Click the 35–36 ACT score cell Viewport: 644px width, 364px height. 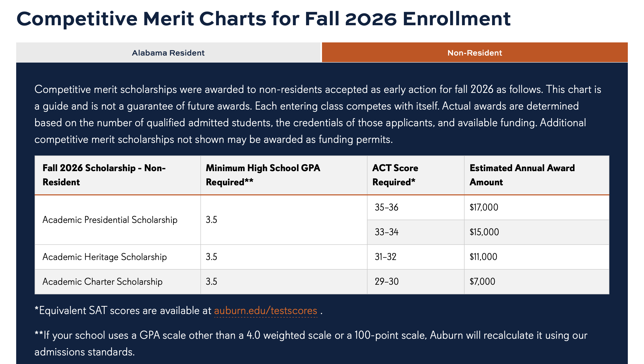(416, 207)
